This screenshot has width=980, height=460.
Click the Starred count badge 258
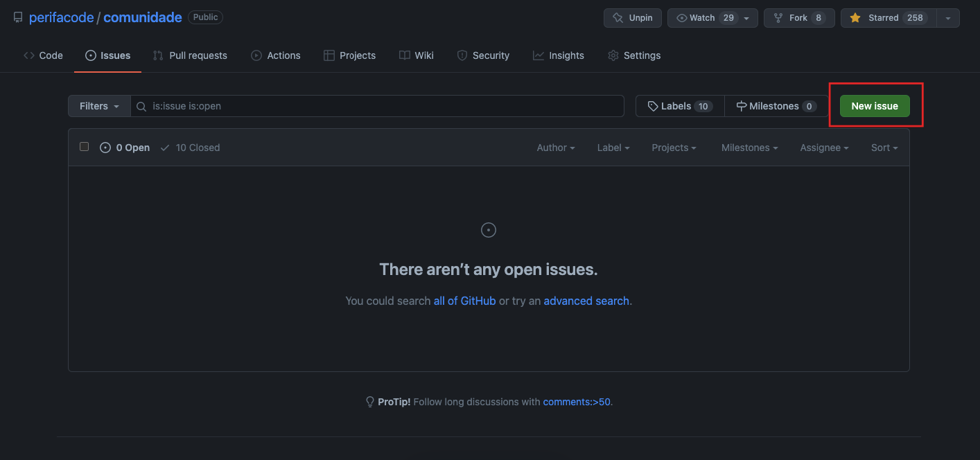click(x=916, y=18)
